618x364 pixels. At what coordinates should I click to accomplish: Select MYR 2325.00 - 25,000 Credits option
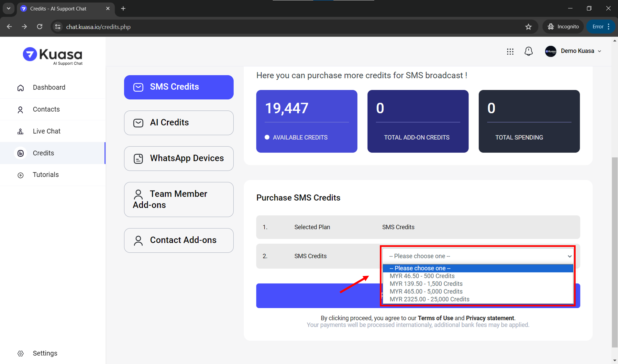click(x=429, y=299)
